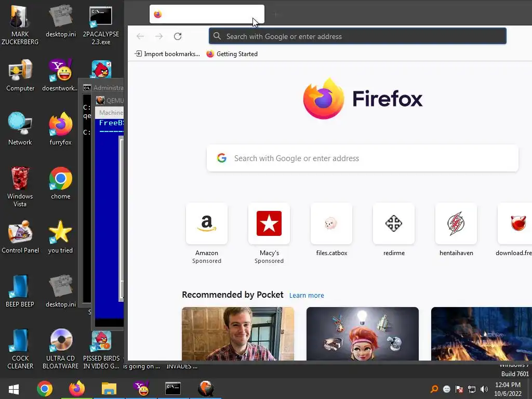The image size is (532, 399).
Task: Switch to Command Prompt from the taskbar
Action: [173, 389]
